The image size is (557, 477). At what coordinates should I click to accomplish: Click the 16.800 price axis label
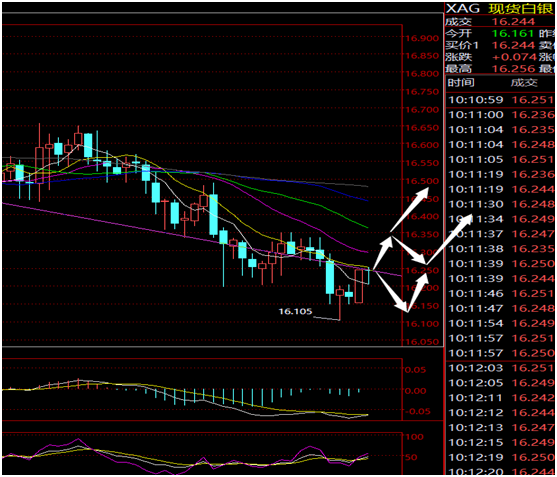pyautogui.click(x=422, y=74)
